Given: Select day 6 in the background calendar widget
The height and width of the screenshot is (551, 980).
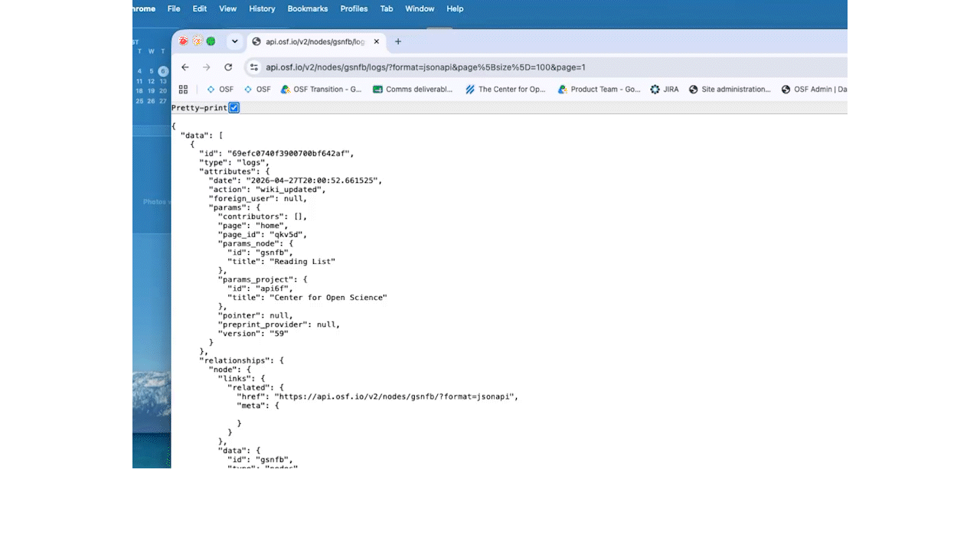Looking at the screenshot, I should pyautogui.click(x=163, y=71).
